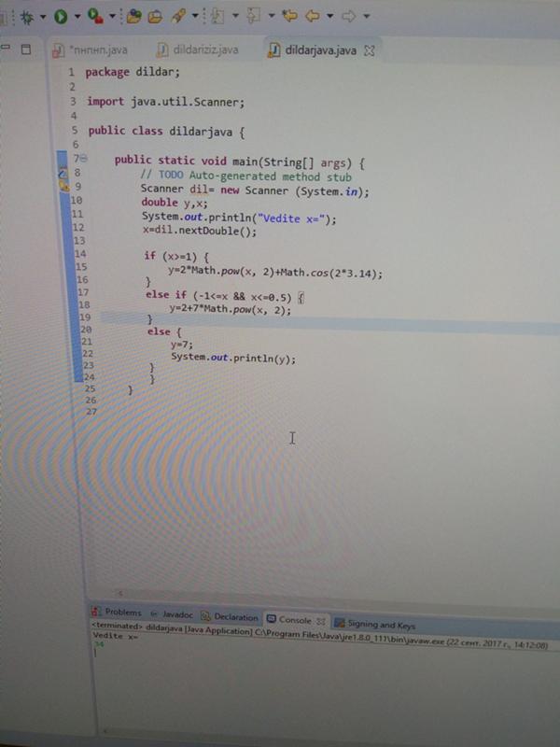Close the dildarjava.java tab

[369, 50]
